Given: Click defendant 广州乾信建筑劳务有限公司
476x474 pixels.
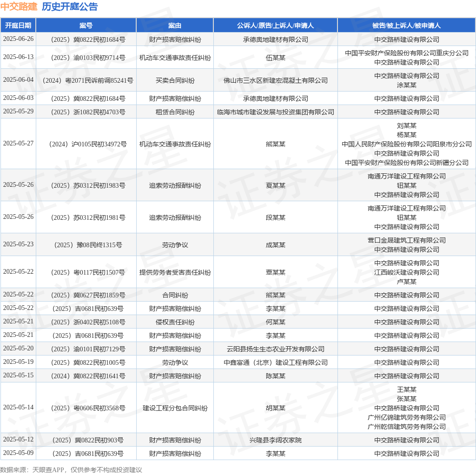Looking at the screenshot, I should 406,427.
